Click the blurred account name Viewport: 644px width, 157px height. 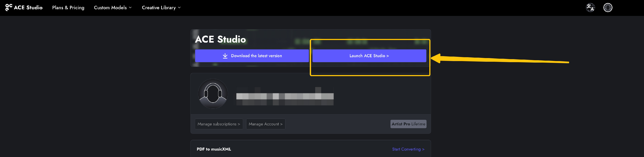(x=285, y=96)
